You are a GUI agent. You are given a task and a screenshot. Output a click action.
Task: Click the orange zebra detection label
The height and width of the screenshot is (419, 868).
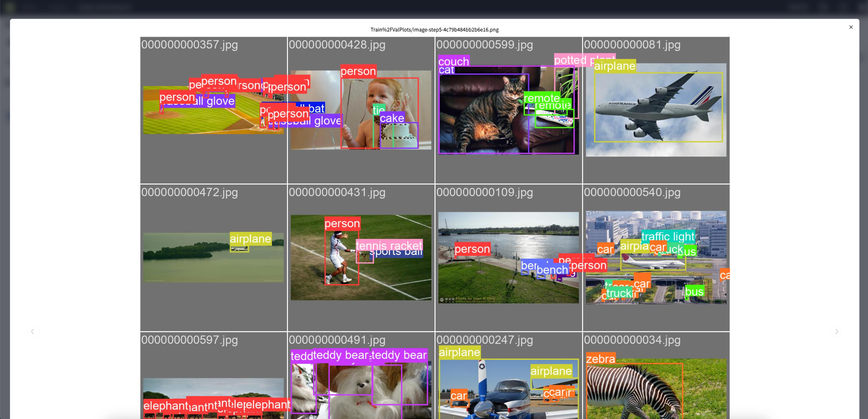[601, 359]
